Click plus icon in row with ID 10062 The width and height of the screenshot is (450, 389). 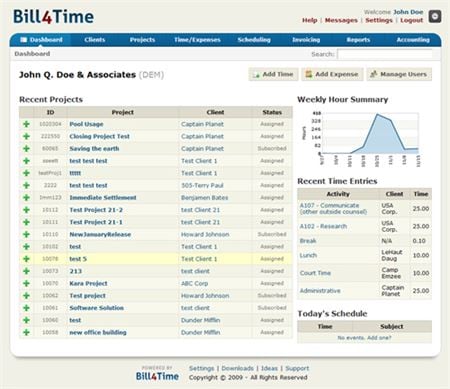(26, 296)
